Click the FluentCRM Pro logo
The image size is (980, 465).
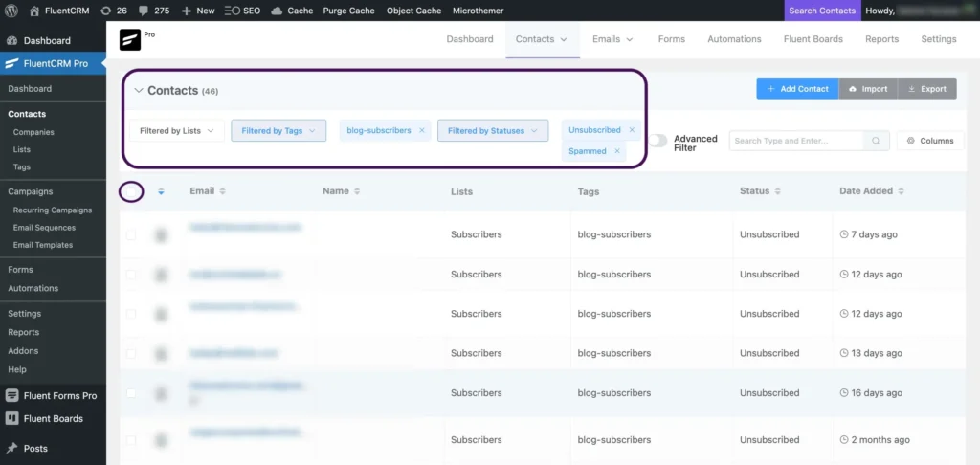point(130,39)
